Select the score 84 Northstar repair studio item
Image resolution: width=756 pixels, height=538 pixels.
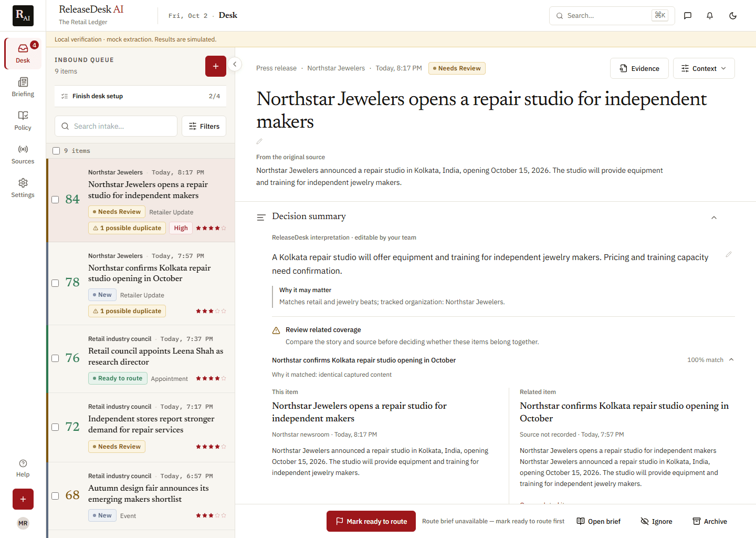click(55, 200)
